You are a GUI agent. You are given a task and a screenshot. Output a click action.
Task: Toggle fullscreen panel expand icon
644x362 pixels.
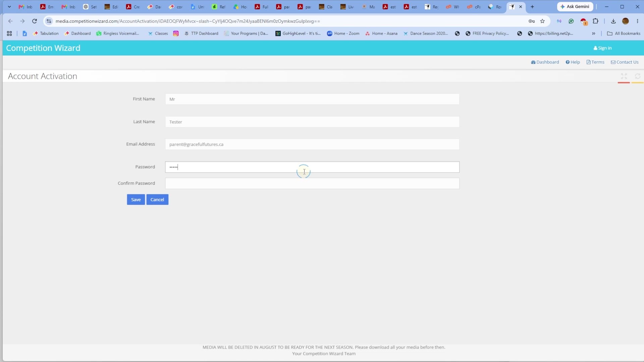point(624,76)
